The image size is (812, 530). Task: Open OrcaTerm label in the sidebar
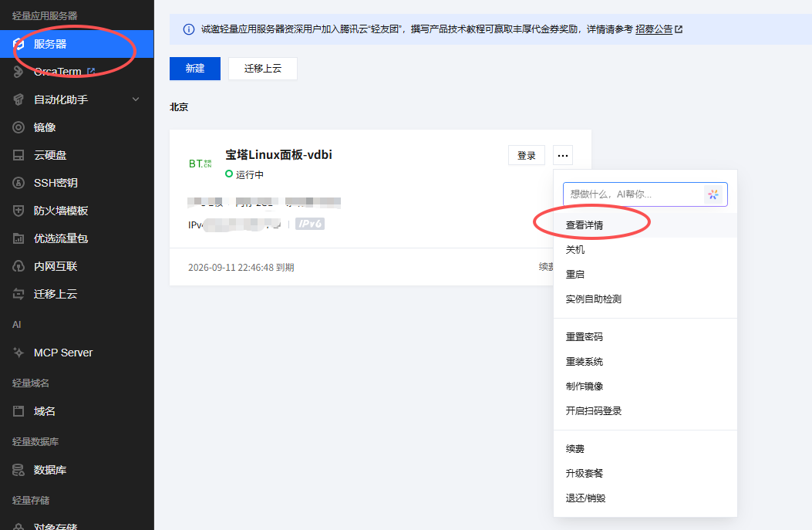click(x=58, y=72)
